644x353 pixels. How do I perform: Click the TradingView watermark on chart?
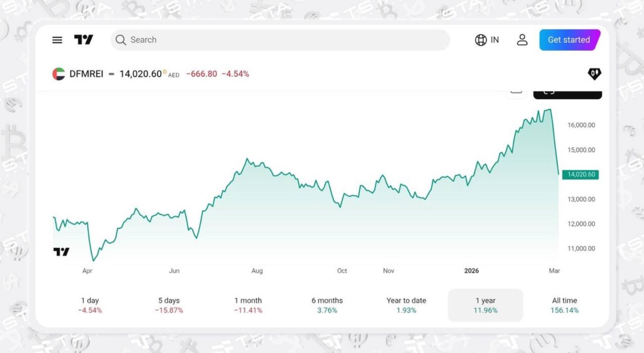pos(61,252)
